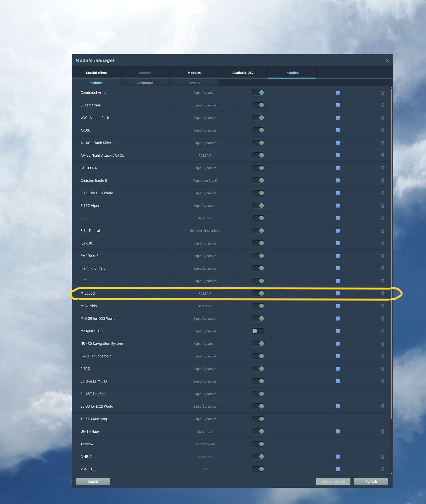This screenshot has width=426, height=504.
Task: Click the trash icon for Bf 109 K-4
Action: coord(383,168)
